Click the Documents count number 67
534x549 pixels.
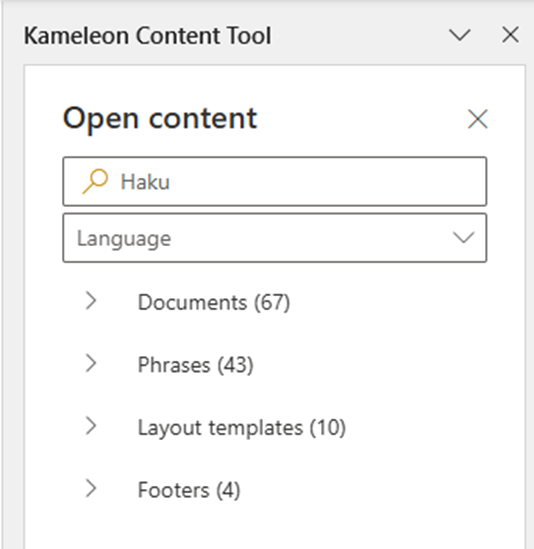(272, 302)
